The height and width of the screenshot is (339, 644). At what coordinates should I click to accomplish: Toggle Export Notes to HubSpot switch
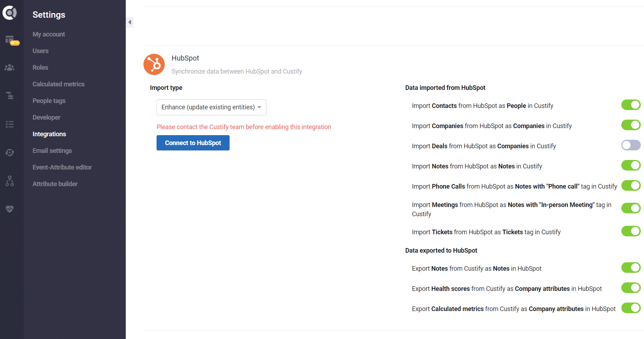631,268
